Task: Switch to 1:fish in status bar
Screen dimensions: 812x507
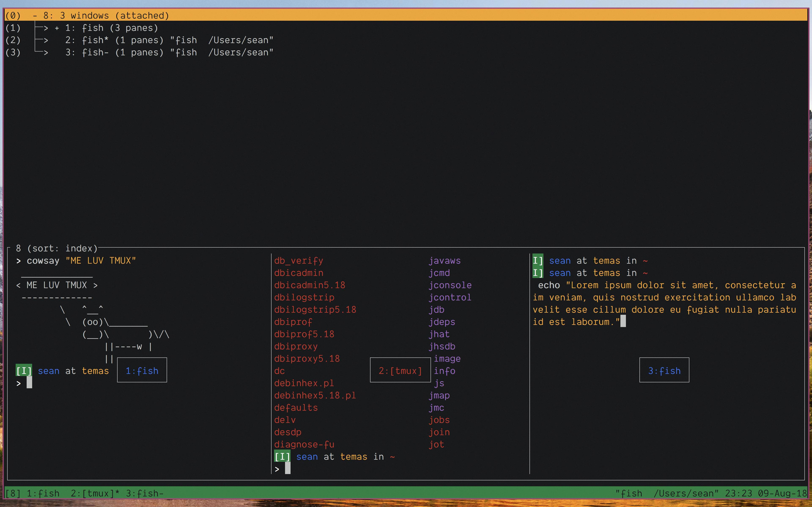Action: [43, 493]
